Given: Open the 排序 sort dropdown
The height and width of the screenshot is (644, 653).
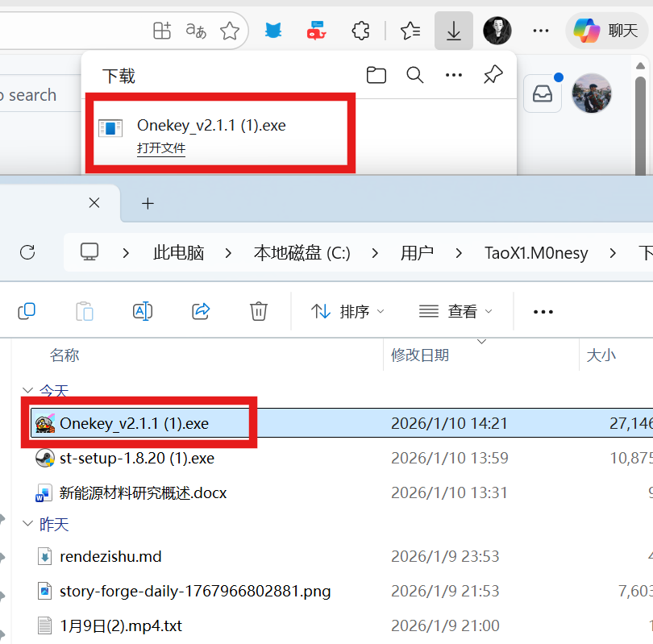Looking at the screenshot, I should tap(347, 311).
